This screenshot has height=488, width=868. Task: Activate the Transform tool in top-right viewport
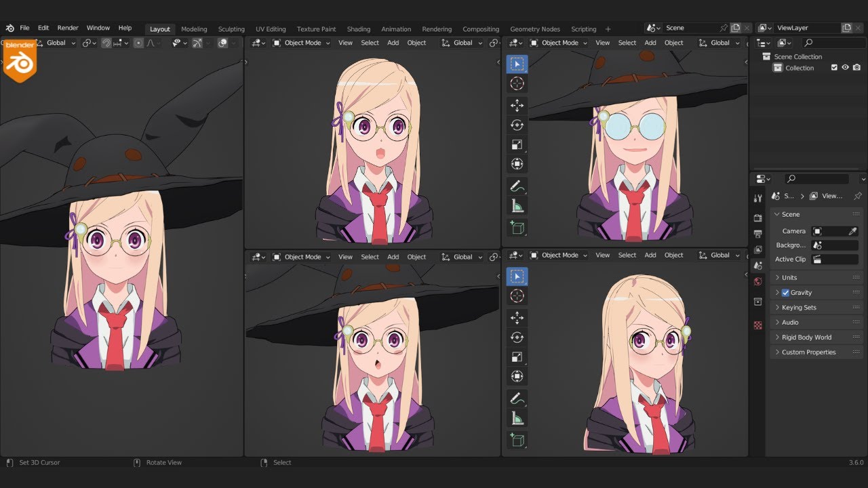(x=517, y=164)
